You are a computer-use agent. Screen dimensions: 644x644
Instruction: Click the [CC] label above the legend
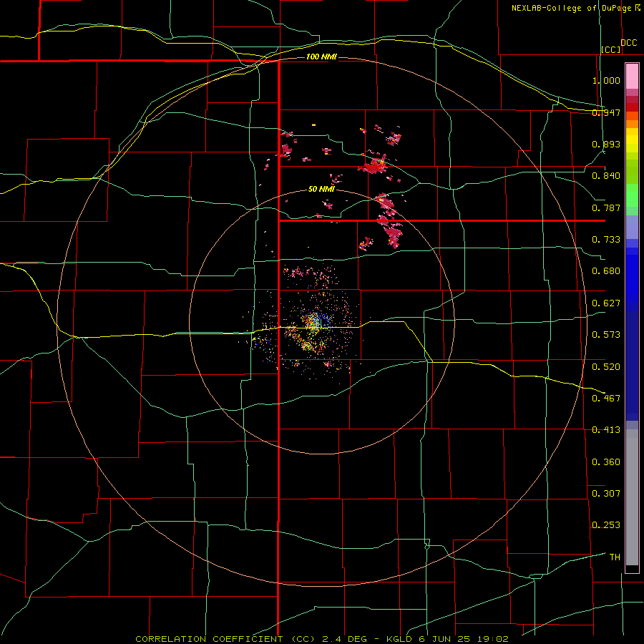pos(611,49)
